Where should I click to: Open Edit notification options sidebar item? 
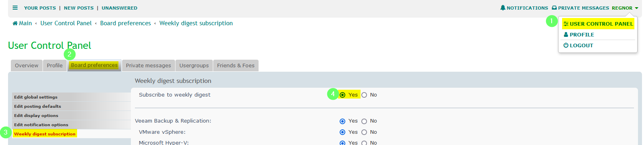pyautogui.click(x=41, y=125)
